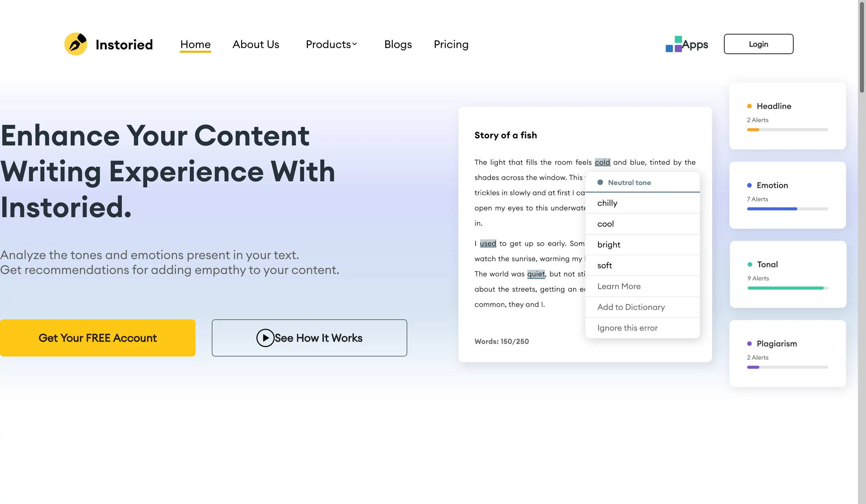Click the Headline alerts panel icon
Screen dimensions: 866x504
coord(750,106)
